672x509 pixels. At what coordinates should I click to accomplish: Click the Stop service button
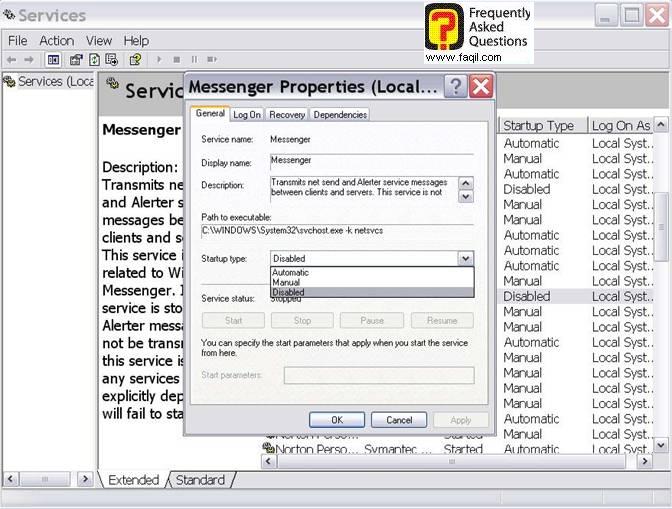[x=302, y=320]
